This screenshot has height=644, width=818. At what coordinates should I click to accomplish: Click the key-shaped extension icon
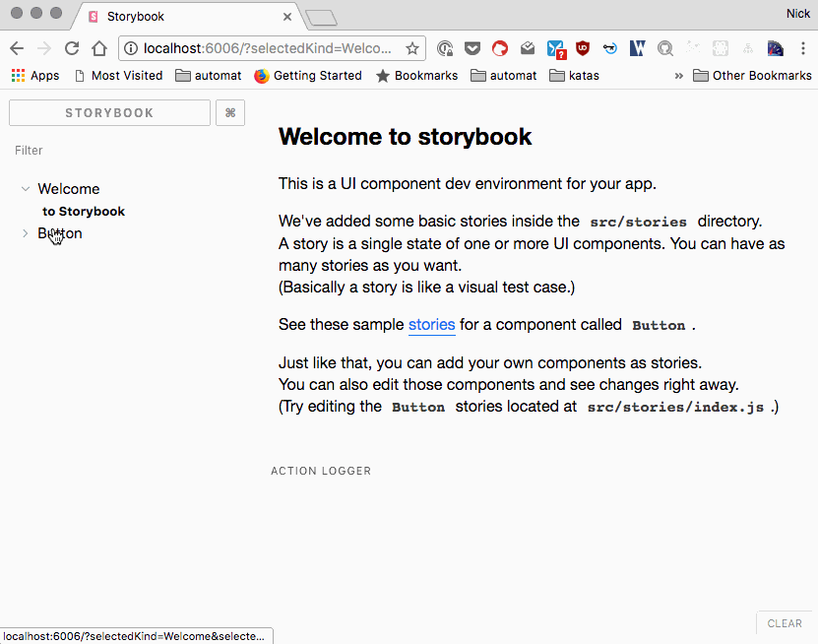[x=609, y=47]
